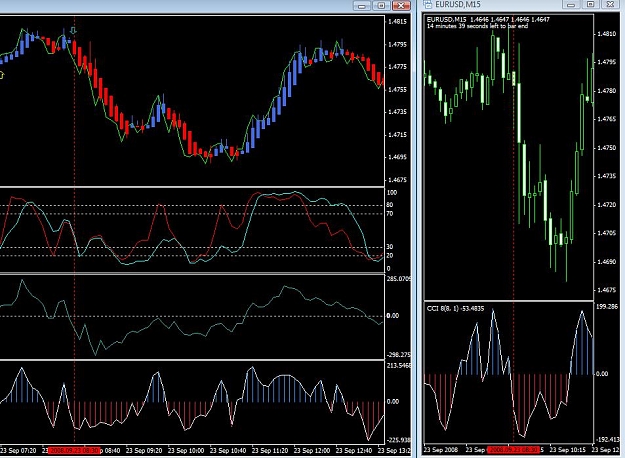Click the 1.4705 price label
Screen dimensions: 625x458
coord(606,233)
